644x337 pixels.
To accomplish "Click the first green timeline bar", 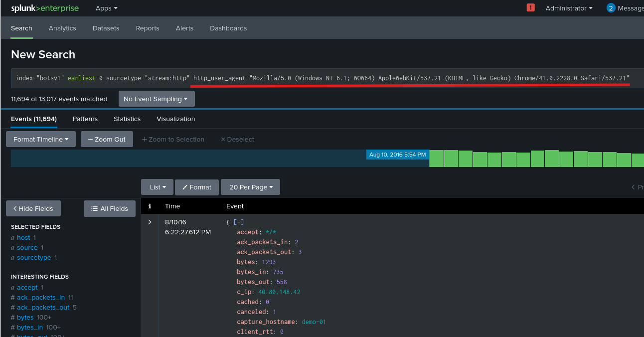I will coord(436,159).
